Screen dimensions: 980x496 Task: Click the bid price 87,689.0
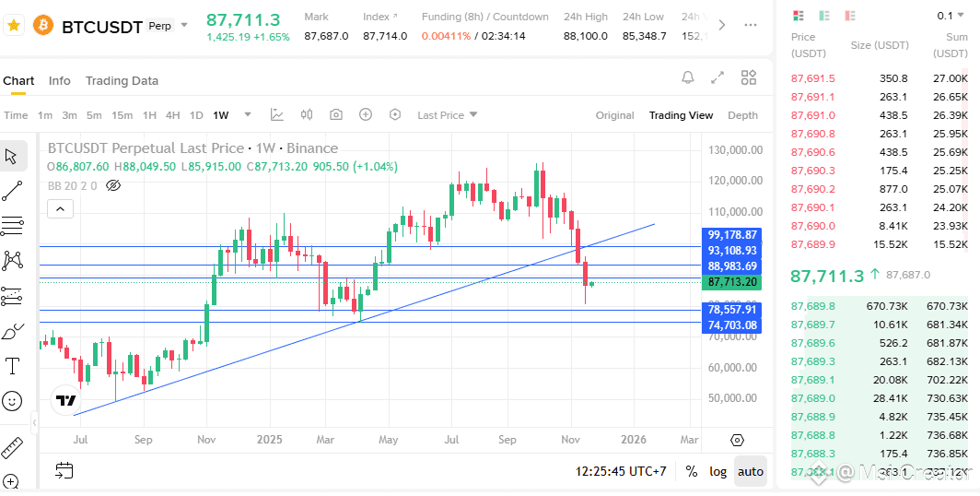point(813,398)
